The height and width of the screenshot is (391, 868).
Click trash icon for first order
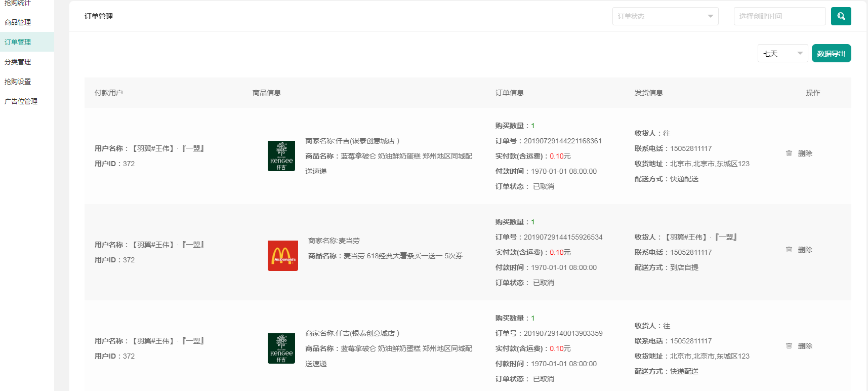789,153
